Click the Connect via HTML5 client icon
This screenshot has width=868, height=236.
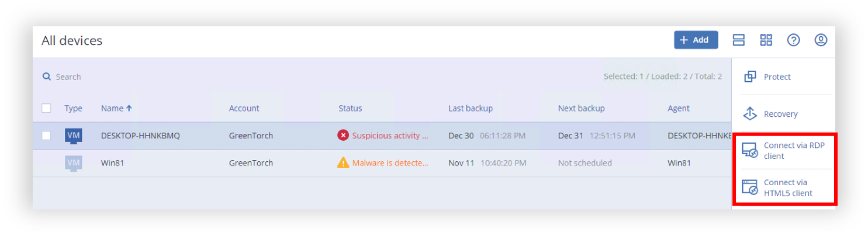750,188
